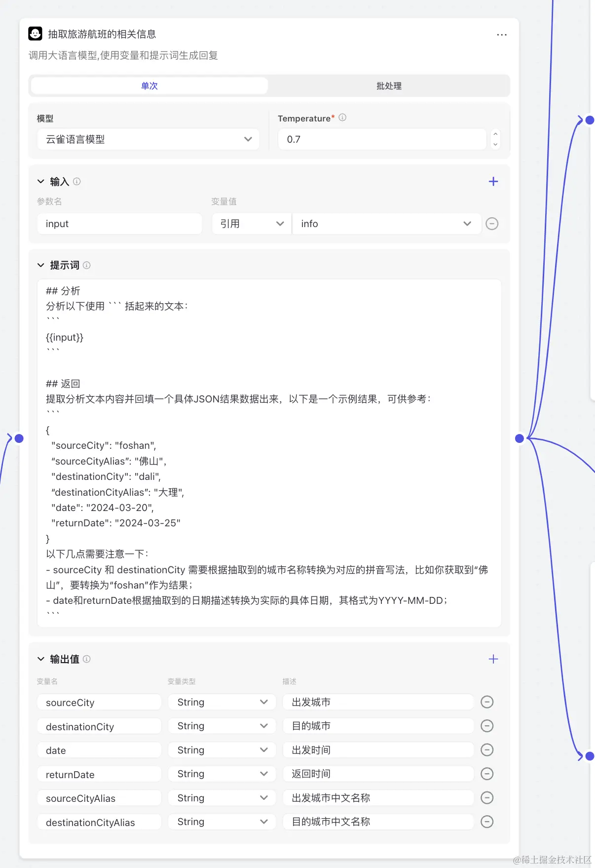
Task: Click the sourceCity variable name field
Action: click(x=99, y=702)
